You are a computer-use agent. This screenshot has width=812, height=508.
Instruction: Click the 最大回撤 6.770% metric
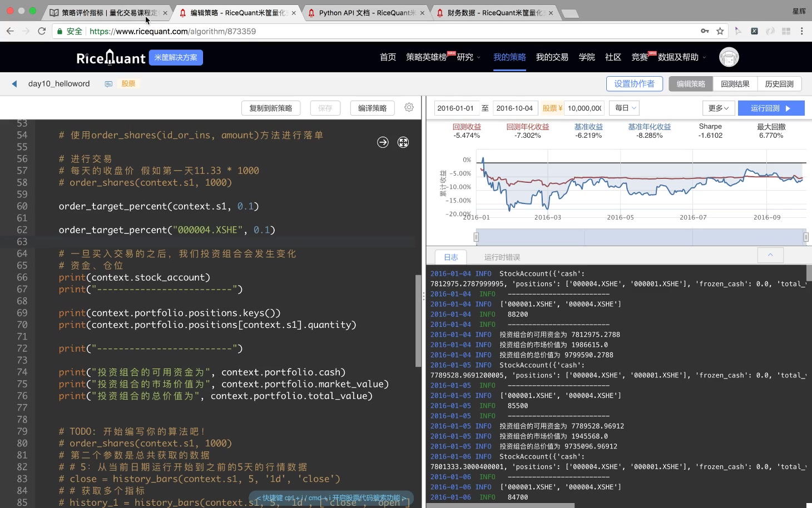[771, 131]
